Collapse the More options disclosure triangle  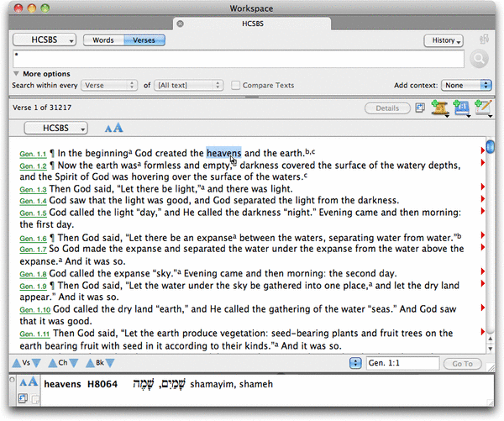tap(16, 74)
